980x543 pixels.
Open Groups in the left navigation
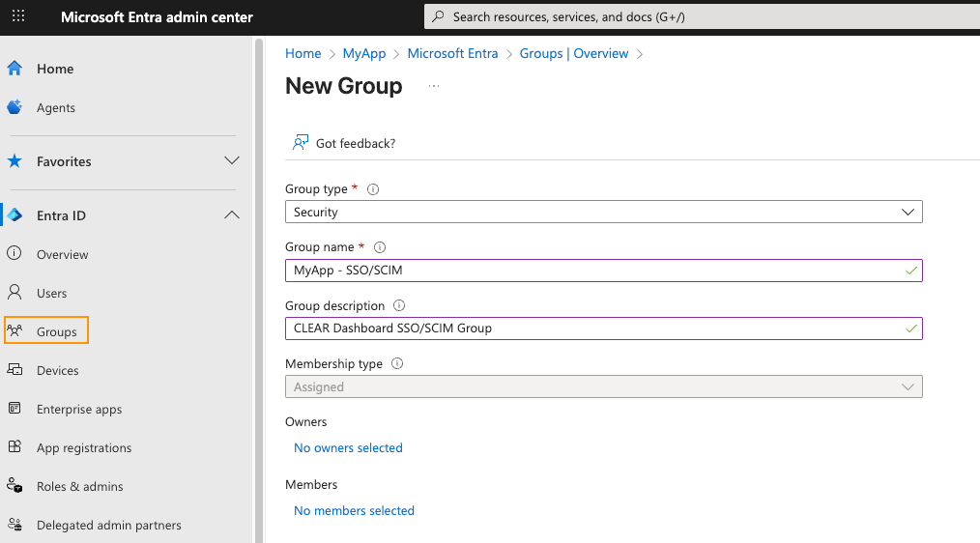(57, 331)
